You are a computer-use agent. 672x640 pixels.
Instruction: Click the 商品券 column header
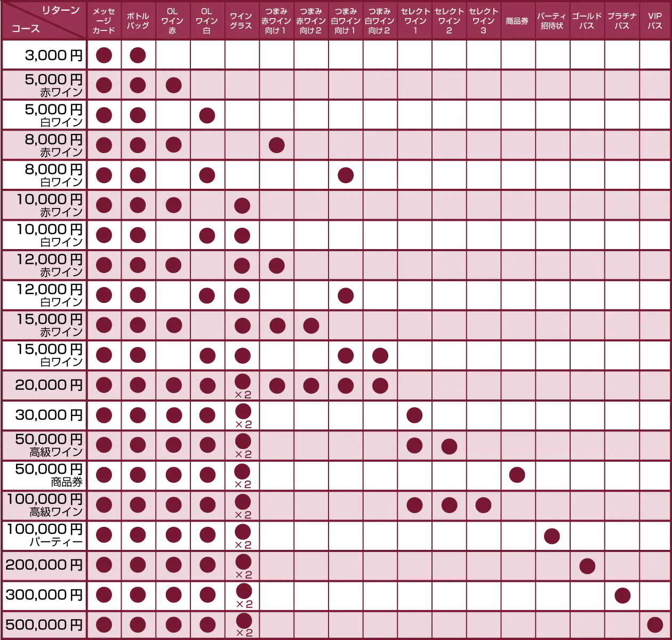(517, 21)
